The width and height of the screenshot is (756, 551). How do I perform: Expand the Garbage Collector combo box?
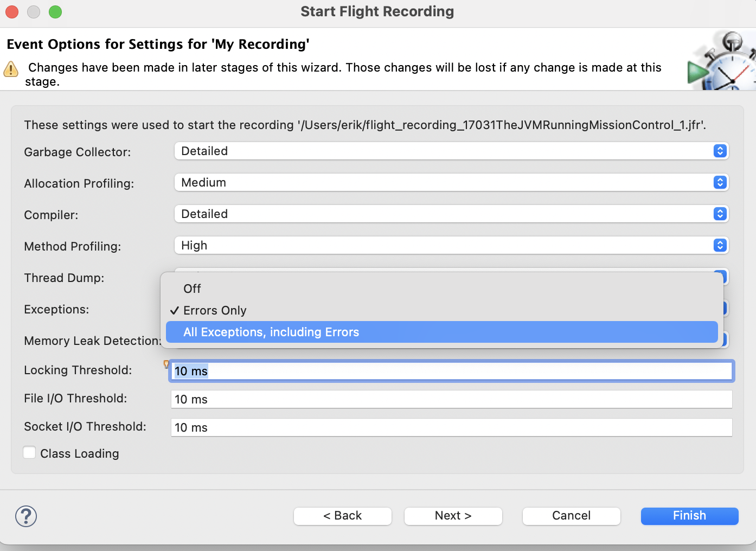click(451, 151)
